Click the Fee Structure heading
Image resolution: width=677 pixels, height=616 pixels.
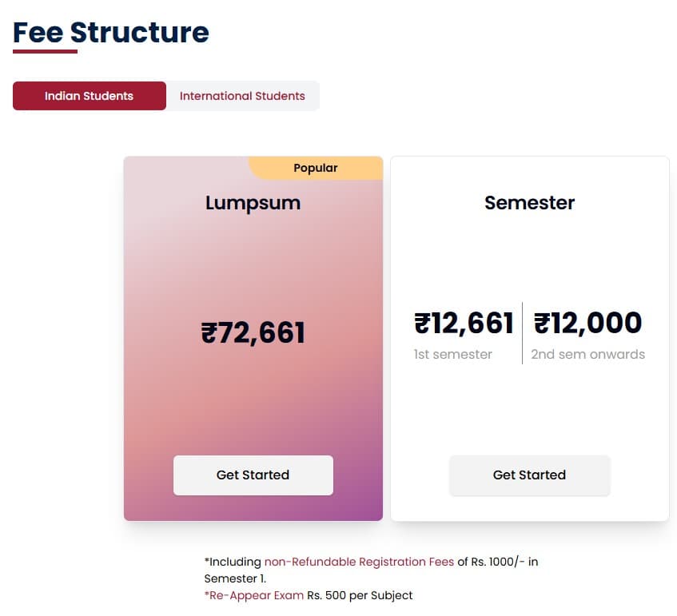click(110, 32)
